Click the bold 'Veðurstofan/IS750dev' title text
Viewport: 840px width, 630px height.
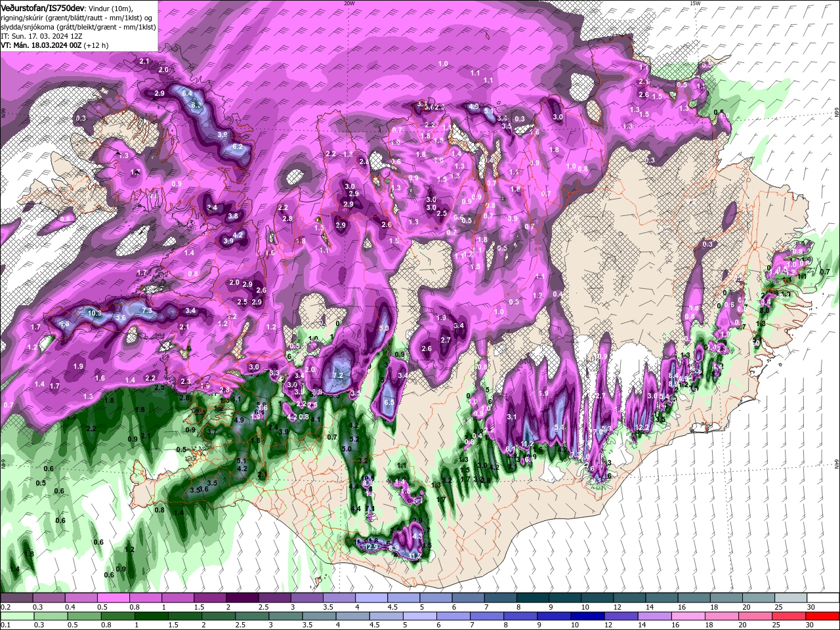click(x=42, y=7)
